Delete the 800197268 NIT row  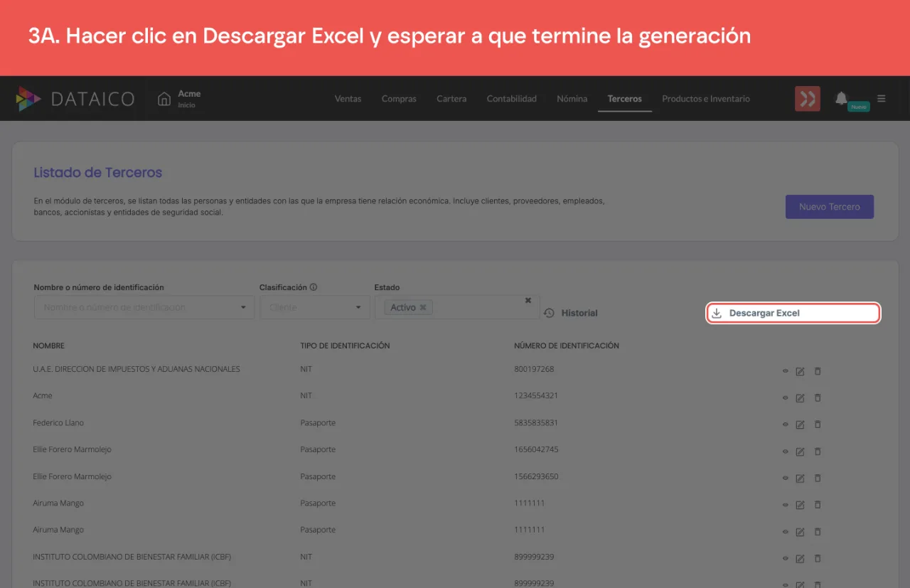pos(818,371)
